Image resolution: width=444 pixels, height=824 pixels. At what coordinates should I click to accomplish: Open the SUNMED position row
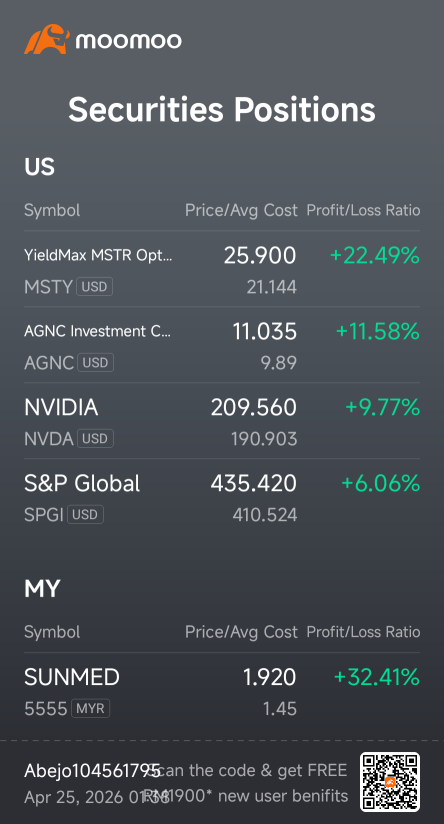click(222, 691)
